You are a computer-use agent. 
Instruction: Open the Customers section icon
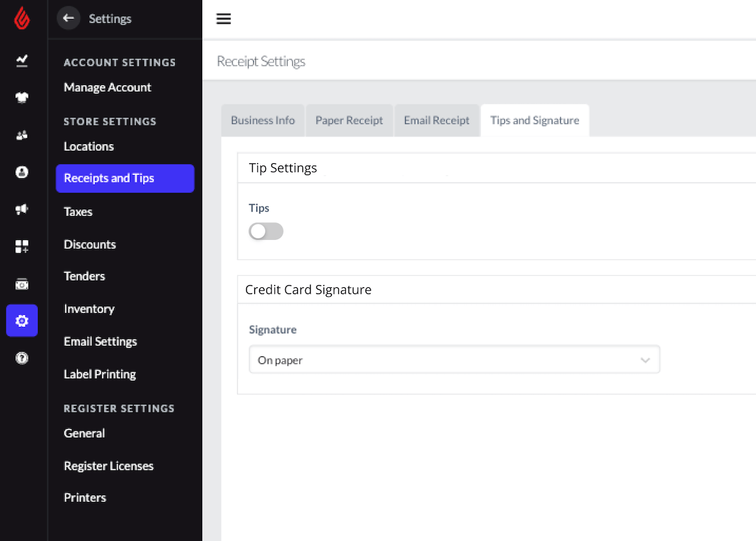point(22,135)
